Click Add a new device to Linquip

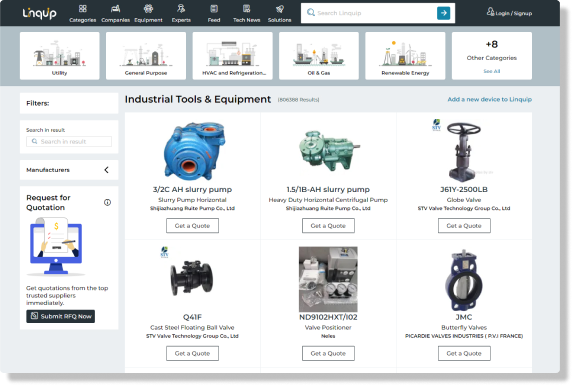point(490,99)
